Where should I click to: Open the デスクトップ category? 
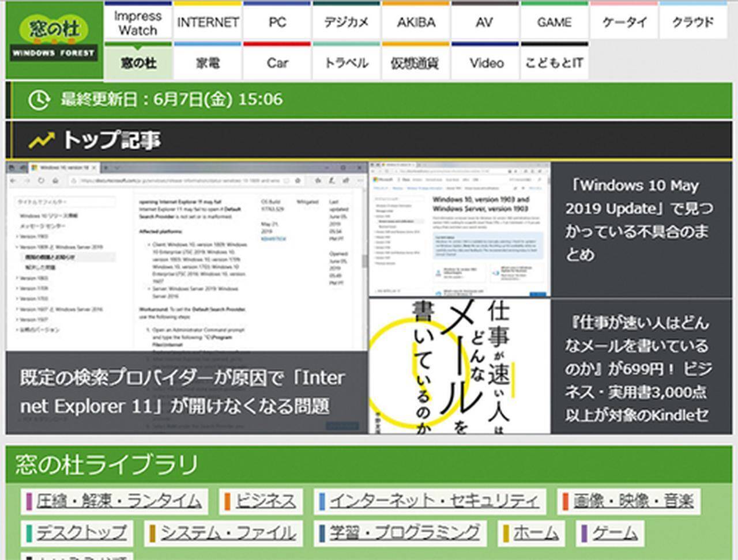pyautogui.click(x=77, y=532)
